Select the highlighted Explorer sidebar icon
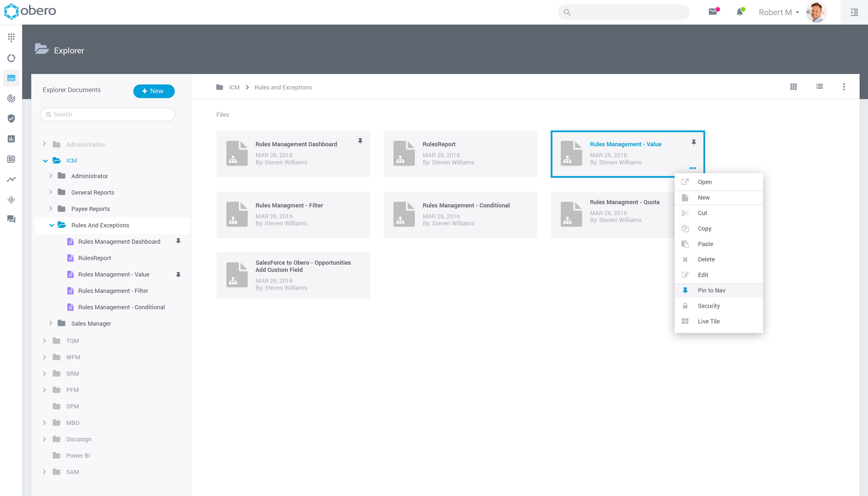Viewport: 868px width, 496px height. pyautogui.click(x=11, y=78)
